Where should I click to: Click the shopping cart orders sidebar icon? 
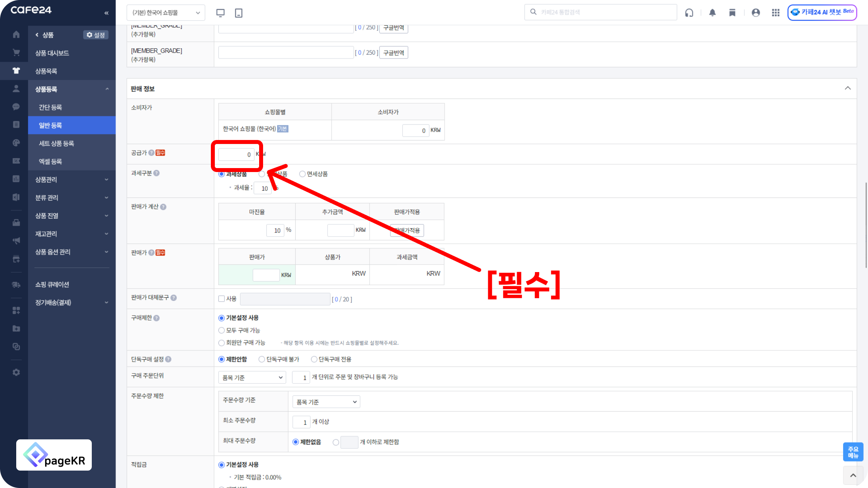pos(16,53)
